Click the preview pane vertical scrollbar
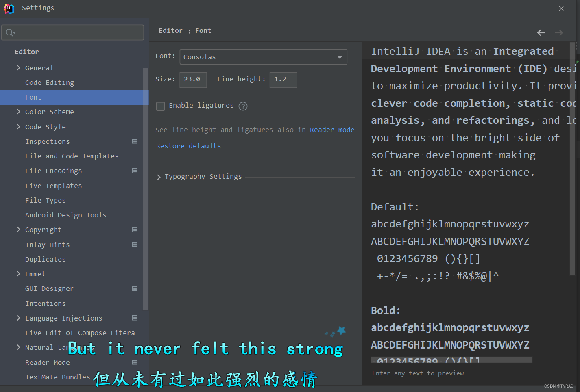The image size is (580, 392). coord(572,158)
